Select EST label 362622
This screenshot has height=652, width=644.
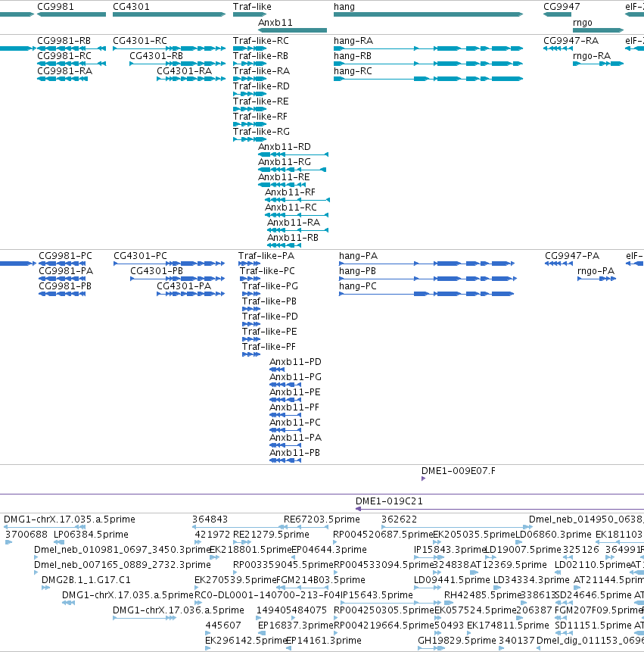pos(399,519)
